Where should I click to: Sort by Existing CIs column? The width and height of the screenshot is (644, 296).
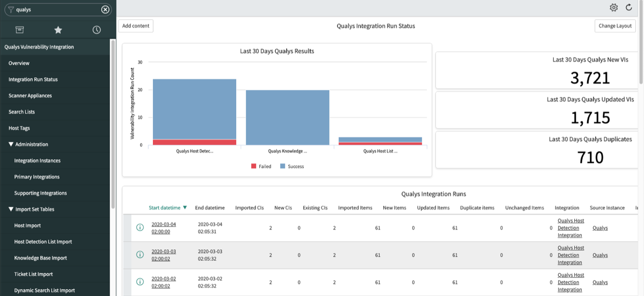315,208
